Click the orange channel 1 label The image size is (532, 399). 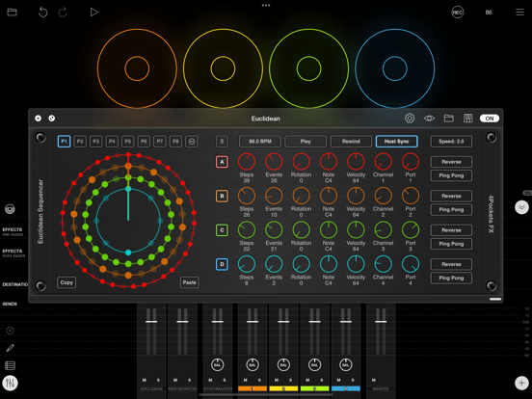pyautogui.click(x=253, y=388)
